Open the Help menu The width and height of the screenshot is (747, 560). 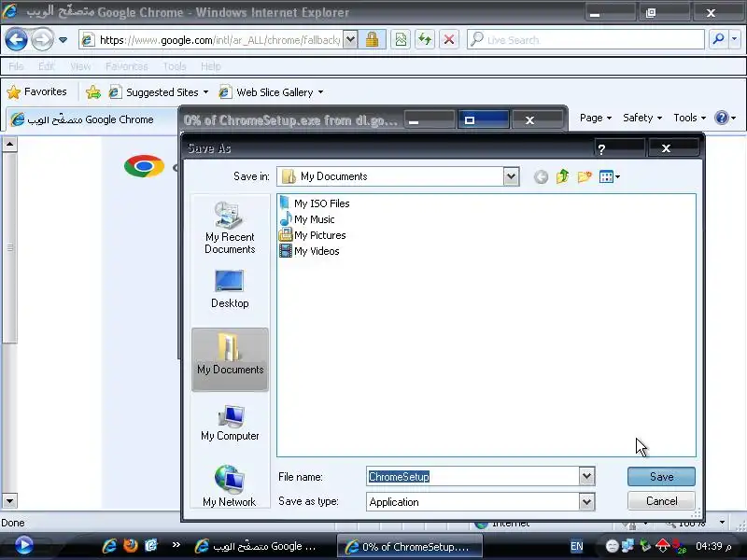[x=211, y=66]
